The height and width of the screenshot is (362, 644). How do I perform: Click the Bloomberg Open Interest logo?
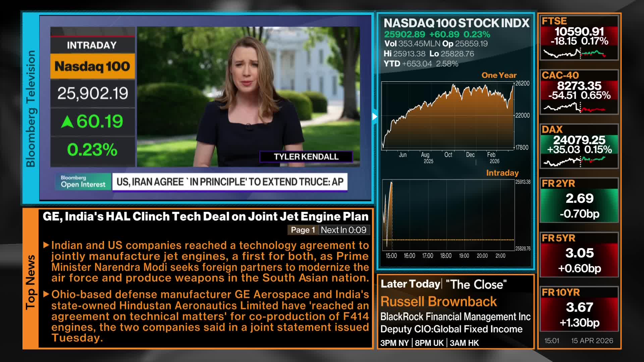pyautogui.click(x=83, y=181)
